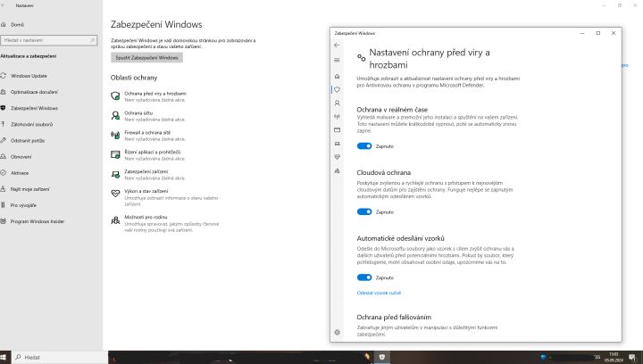Click the shield icon next to Zabezpečení Windows in the sidebar
643x364 pixels.
click(4, 108)
